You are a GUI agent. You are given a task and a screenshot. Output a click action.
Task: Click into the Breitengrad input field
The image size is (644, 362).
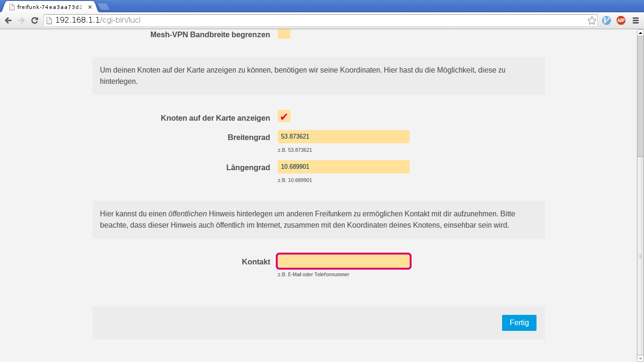(x=343, y=137)
